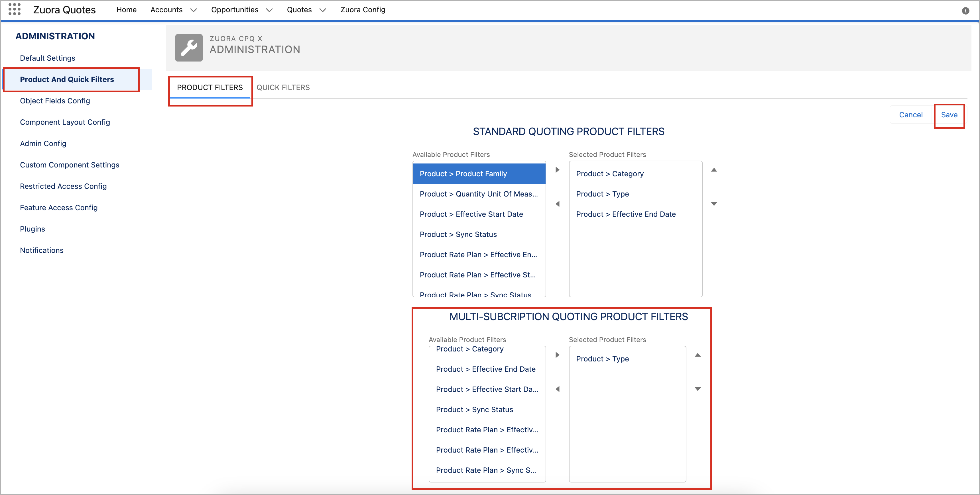Move standard selected filter up
Image resolution: width=980 pixels, height=495 pixels.
click(x=714, y=170)
